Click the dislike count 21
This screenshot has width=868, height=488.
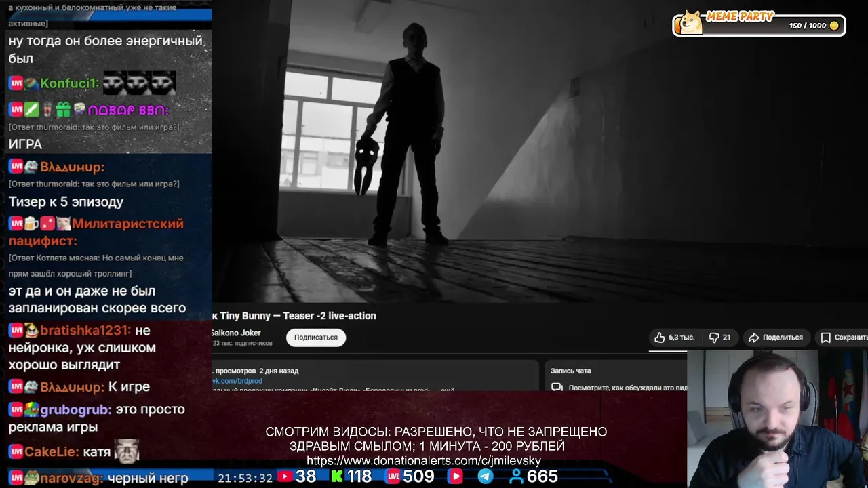click(x=726, y=338)
